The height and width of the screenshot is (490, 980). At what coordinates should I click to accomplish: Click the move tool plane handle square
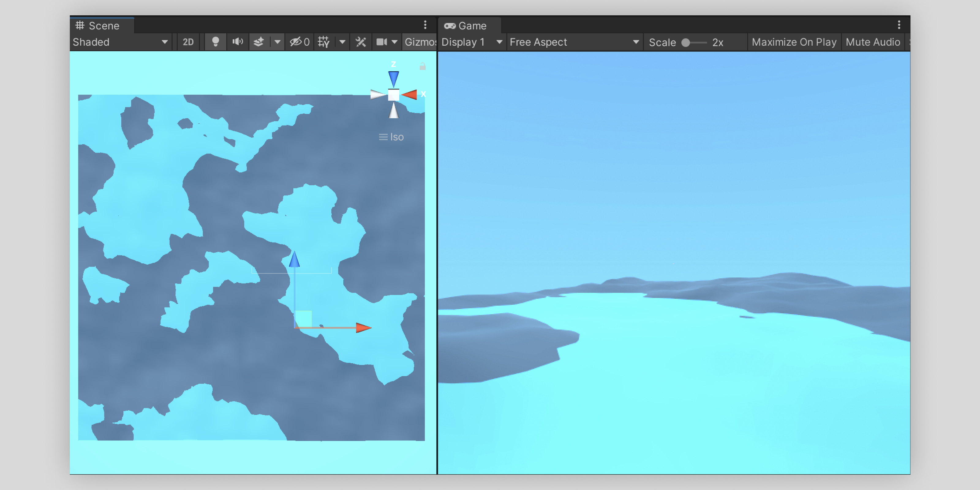click(x=303, y=319)
